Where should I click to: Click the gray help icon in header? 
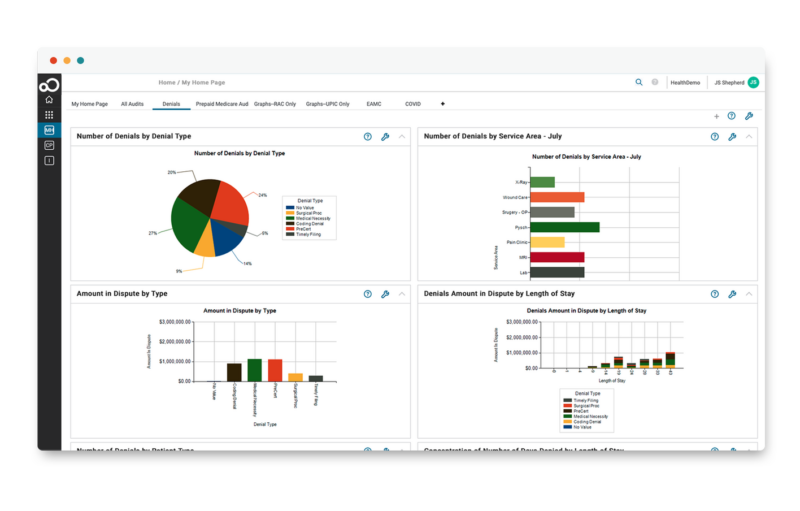pos(655,82)
